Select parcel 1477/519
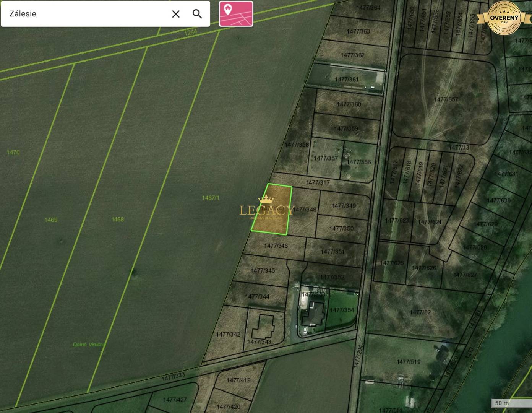The width and height of the screenshot is (532, 413). click(409, 362)
